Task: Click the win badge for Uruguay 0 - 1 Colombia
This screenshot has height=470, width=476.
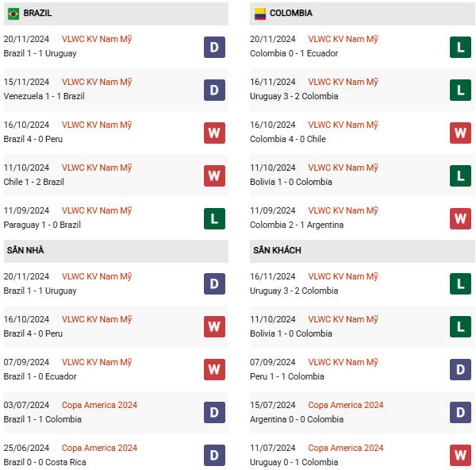Action: [460, 456]
